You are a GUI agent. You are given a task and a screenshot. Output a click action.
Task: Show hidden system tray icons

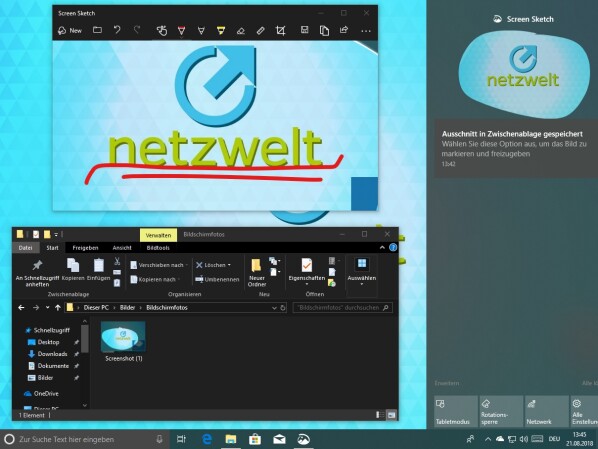click(x=487, y=439)
